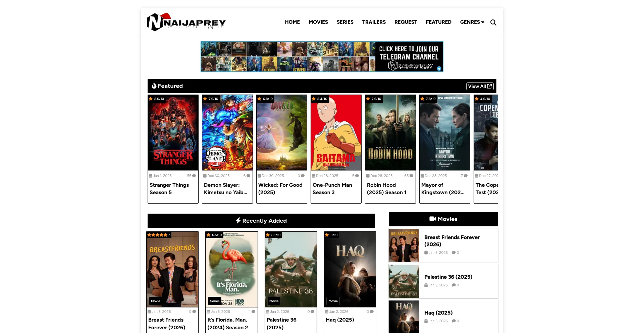Click the camera icon beside Movies heading
Viewport: 644px width, 333px height.
pyautogui.click(x=433, y=219)
